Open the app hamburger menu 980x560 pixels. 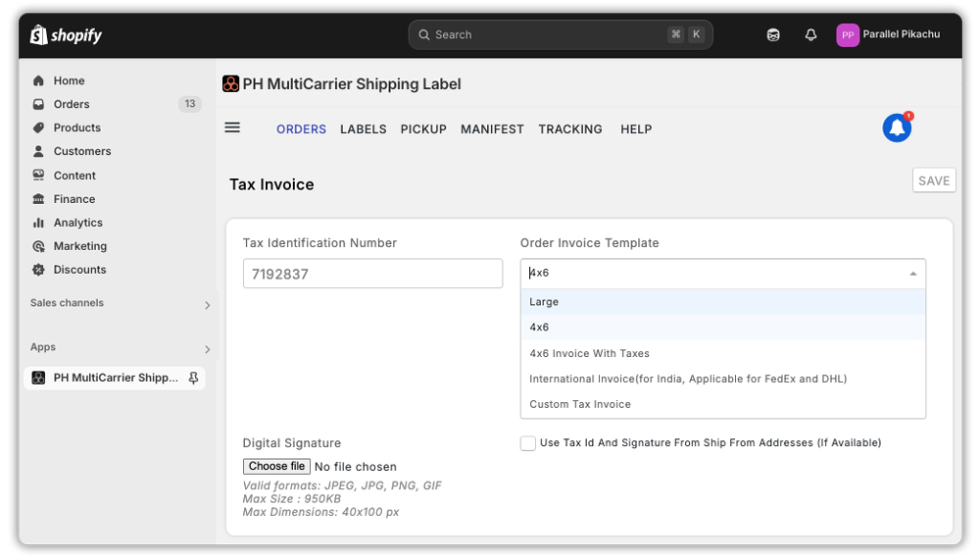point(232,128)
